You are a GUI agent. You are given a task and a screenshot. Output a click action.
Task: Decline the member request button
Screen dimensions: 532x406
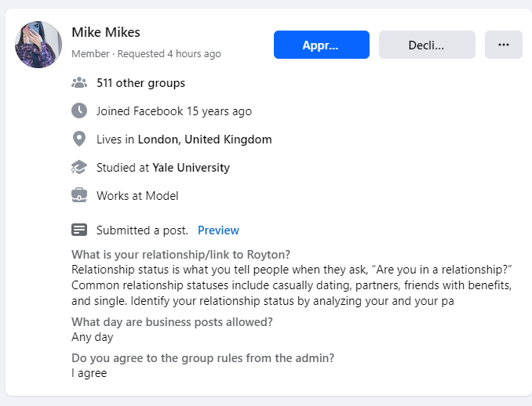pos(427,45)
